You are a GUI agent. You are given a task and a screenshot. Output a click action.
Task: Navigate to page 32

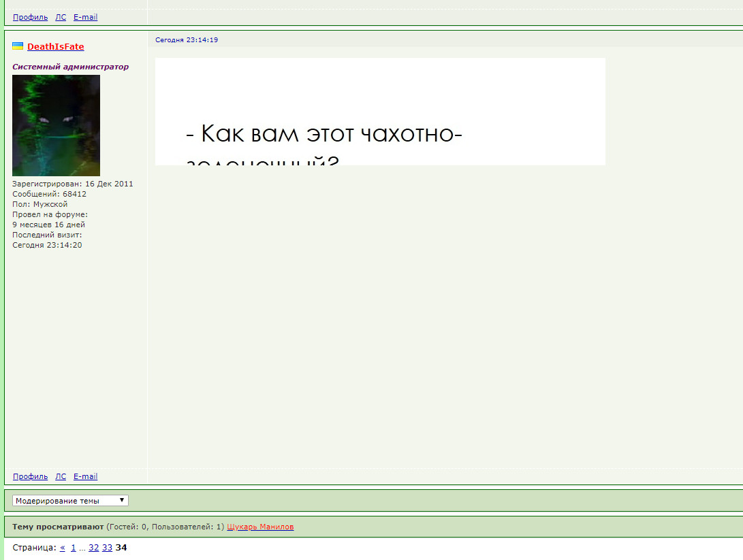[94, 548]
